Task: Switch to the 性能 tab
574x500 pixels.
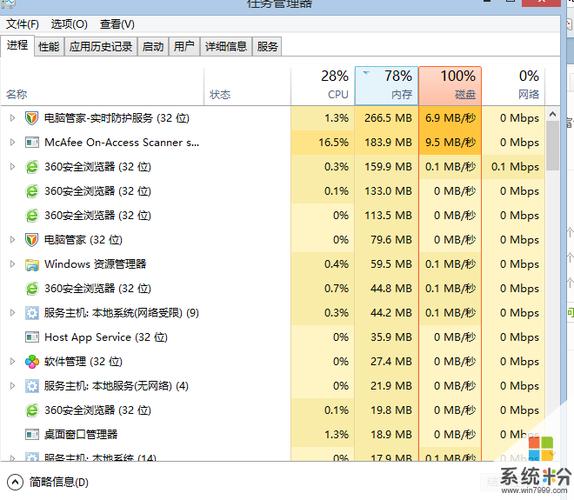Action: click(49, 46)
